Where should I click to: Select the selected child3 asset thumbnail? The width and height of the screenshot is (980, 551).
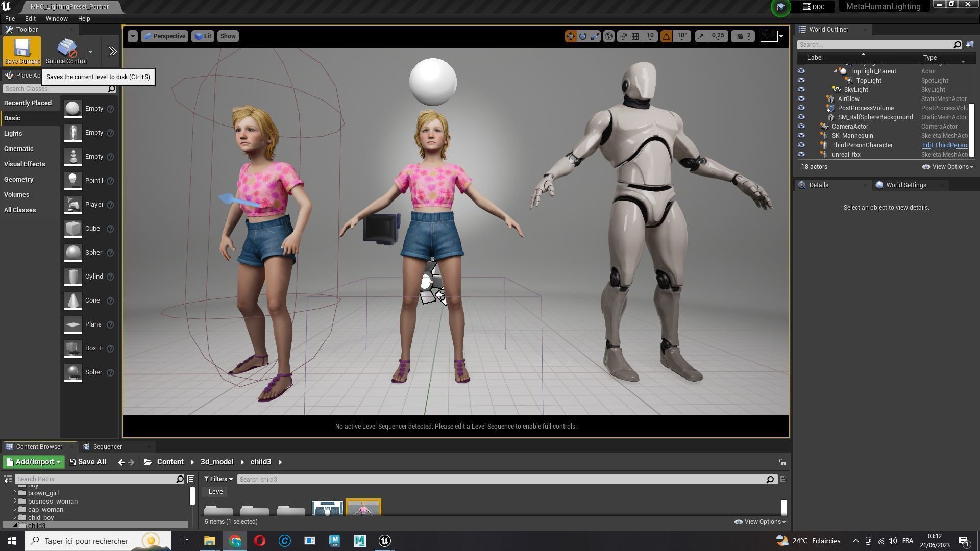click(x=363, y=508)
